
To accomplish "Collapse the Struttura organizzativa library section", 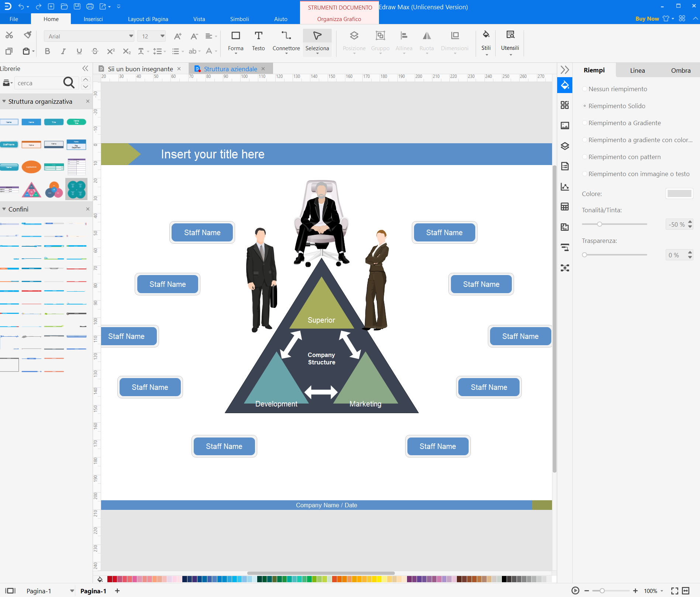I will click(4, 102).
